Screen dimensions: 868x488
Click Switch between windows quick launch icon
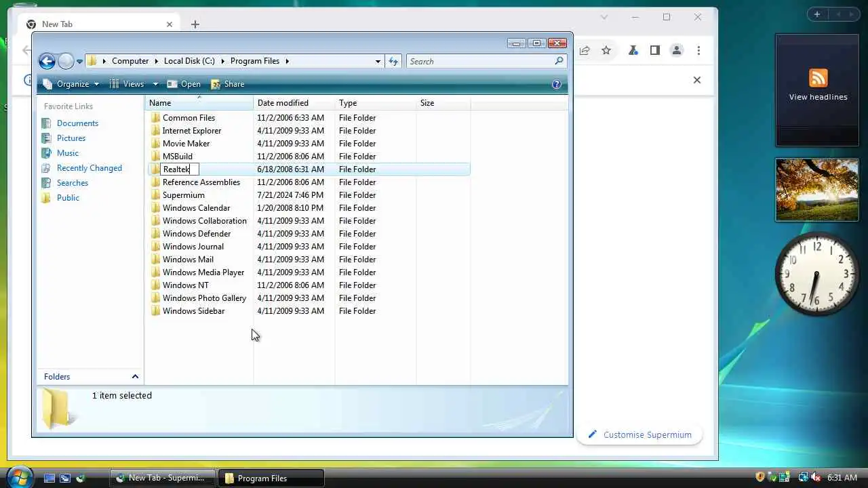[x=65, y=478]
